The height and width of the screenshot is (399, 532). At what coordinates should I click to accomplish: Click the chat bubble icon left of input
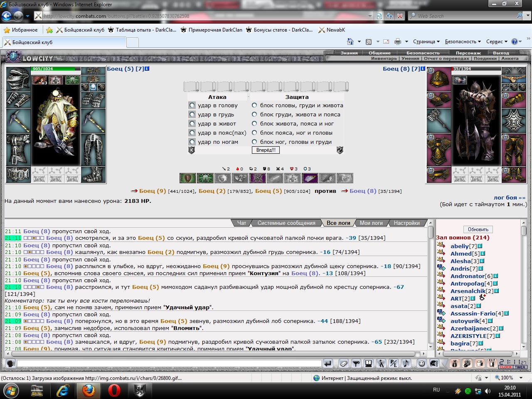[10, 364]
